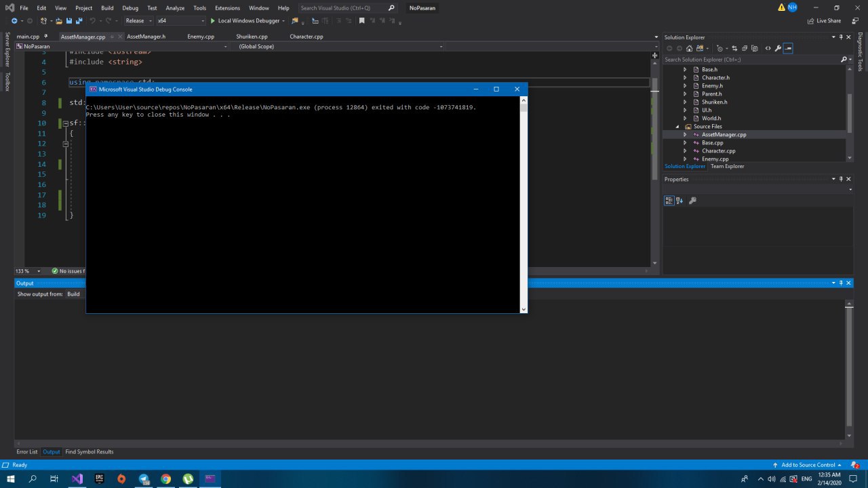Open Chrome from the taskbar
The width and height of the screenshot is (868, 488).
pos(165,479)
